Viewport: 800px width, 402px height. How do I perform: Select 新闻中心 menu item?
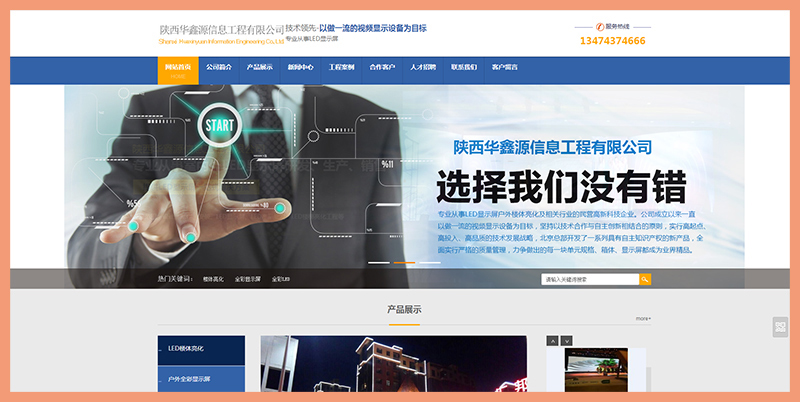click(301, 67)
